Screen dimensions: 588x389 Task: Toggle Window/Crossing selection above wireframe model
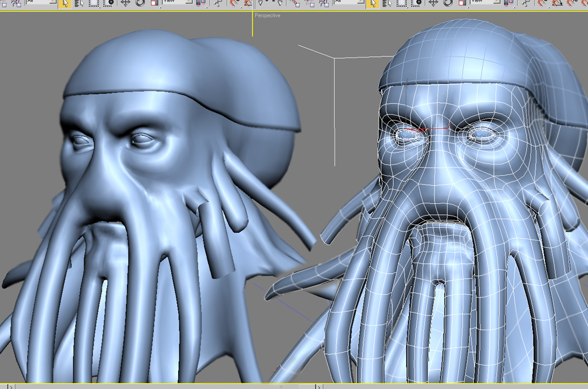[x=416, y=4]
